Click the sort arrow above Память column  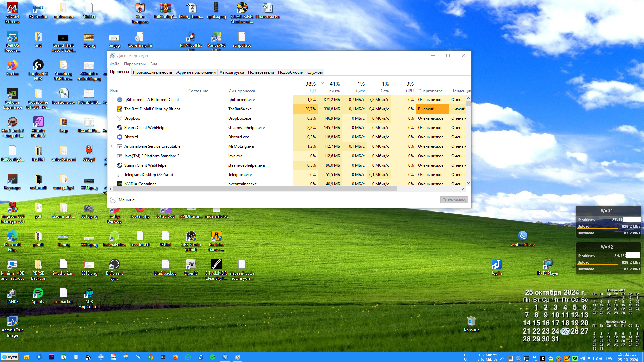[322, 83]
